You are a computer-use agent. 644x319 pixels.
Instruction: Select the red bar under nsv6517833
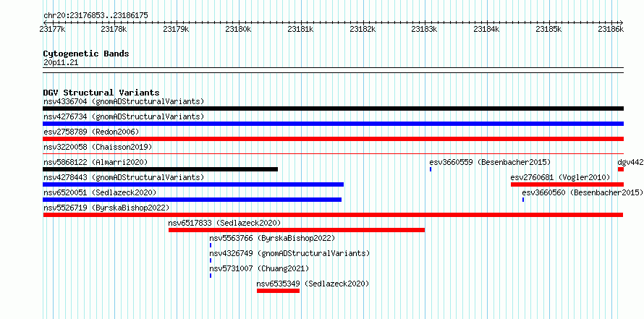pos(297,230)
